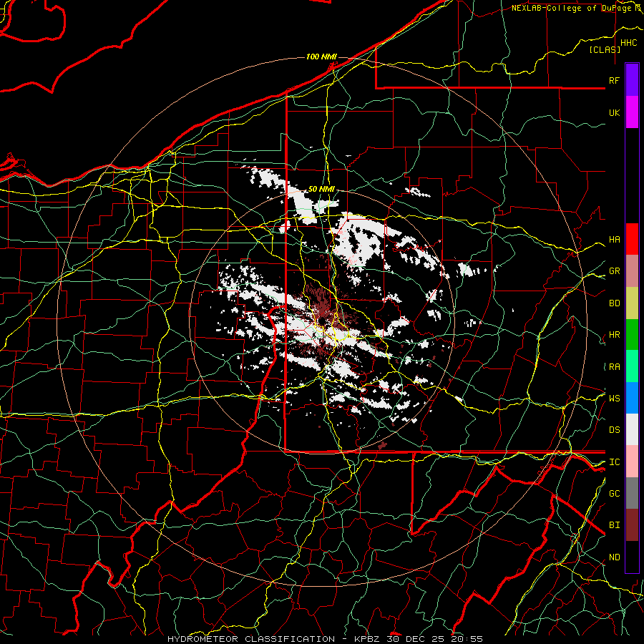Click the ND black legend swatch
This screenshot has height=644, width=644.
(x=632, y=557)
